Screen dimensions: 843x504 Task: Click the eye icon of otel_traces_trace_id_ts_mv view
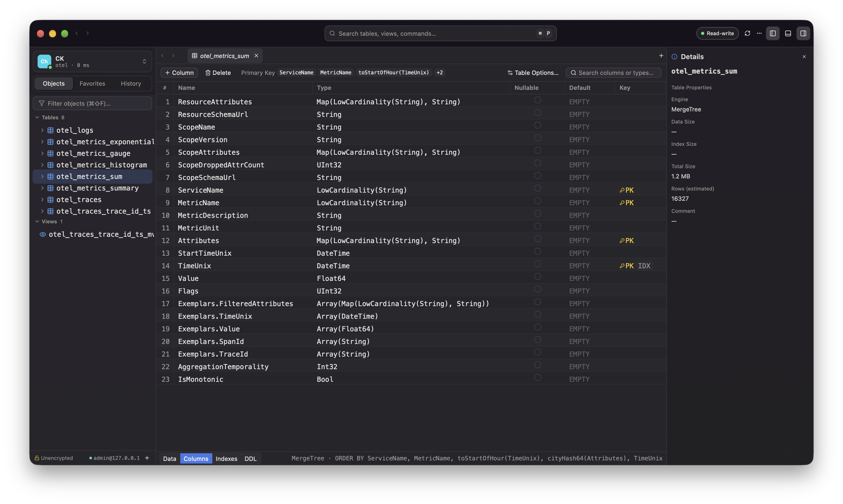43,234
